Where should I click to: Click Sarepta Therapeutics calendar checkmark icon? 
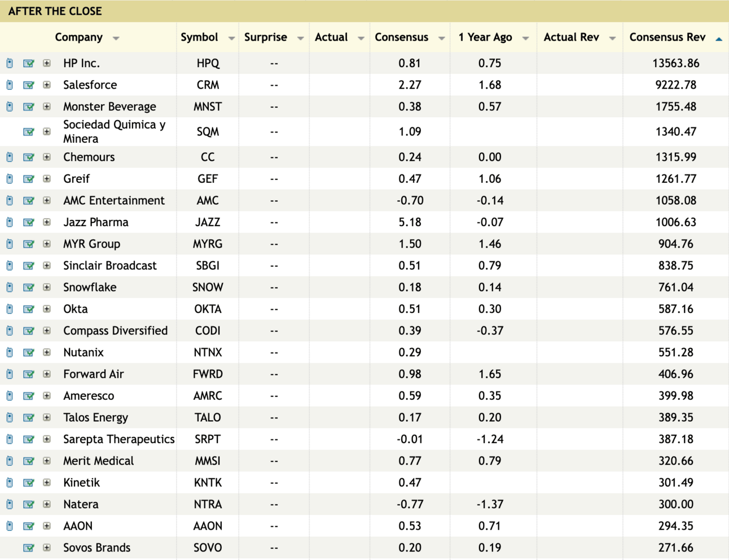coord(29,440)
